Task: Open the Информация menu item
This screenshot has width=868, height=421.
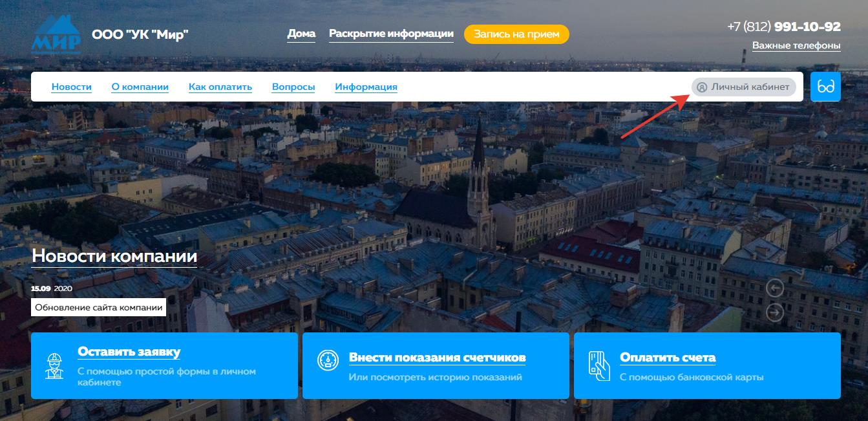Action: pyautogui.click(x=366, y=87)
